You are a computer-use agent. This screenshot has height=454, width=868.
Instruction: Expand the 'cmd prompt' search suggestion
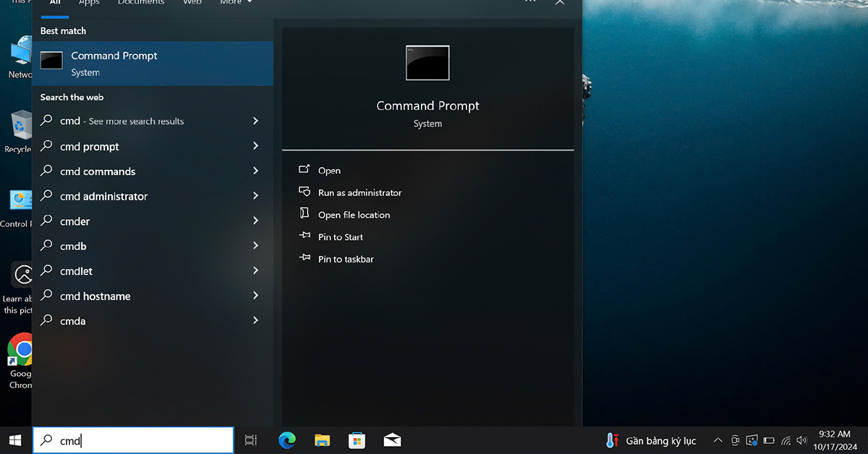[255, 146]
